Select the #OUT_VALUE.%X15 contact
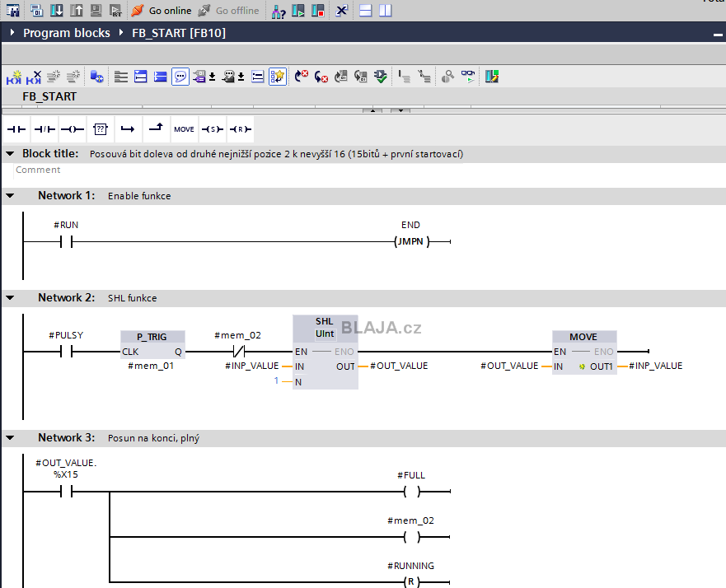The height and width of the screenshot is (588, 726). (66, 492)
